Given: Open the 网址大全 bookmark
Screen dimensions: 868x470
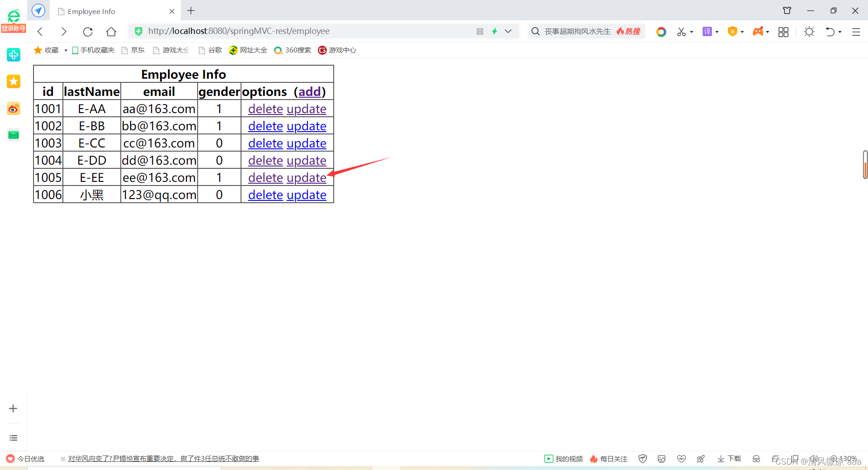Looking at the screenshot, I should tap(248, 50).
